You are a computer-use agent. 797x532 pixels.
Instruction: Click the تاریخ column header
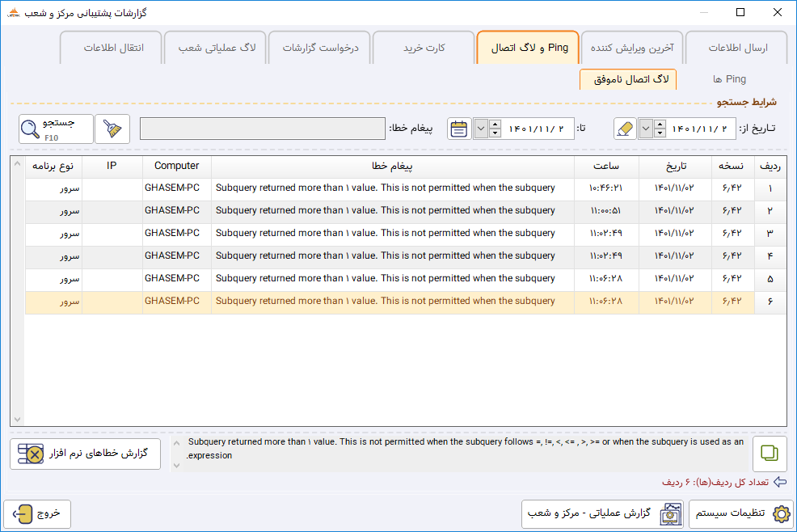point(676,167)
